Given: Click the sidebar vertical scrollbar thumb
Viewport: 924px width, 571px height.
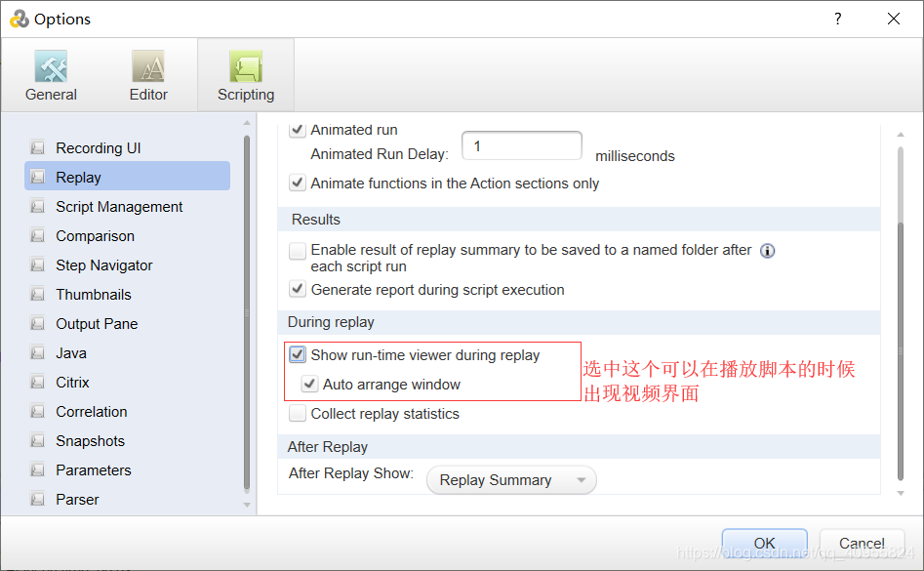Looking at the screenshot, I should tap(247, 312).
